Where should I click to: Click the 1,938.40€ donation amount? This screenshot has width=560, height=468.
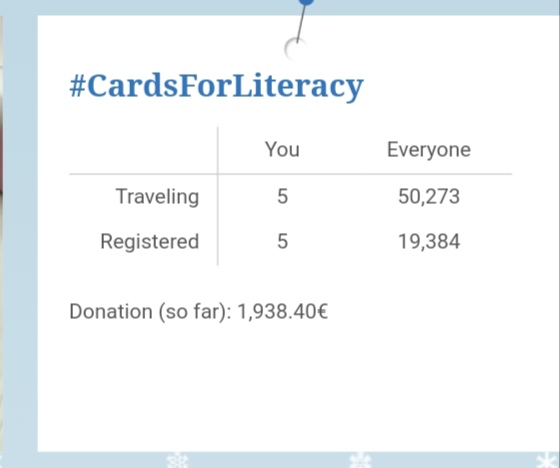(x=282, y=312)
